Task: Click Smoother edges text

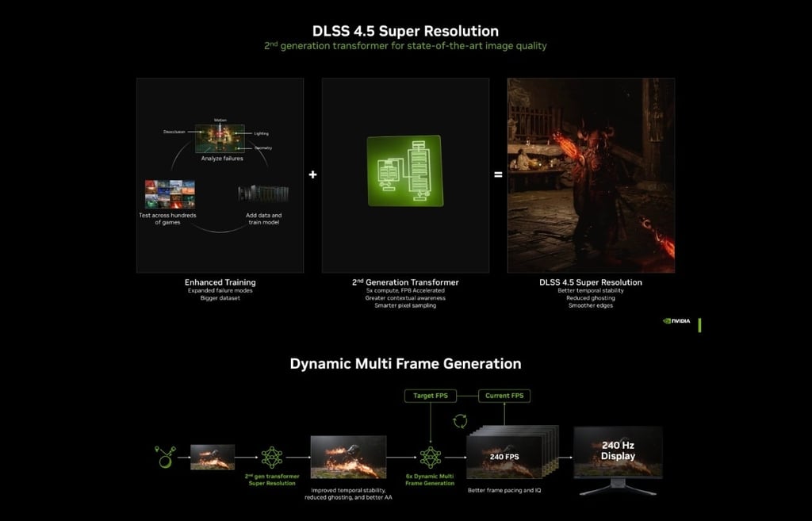Action: click(591, 305)
